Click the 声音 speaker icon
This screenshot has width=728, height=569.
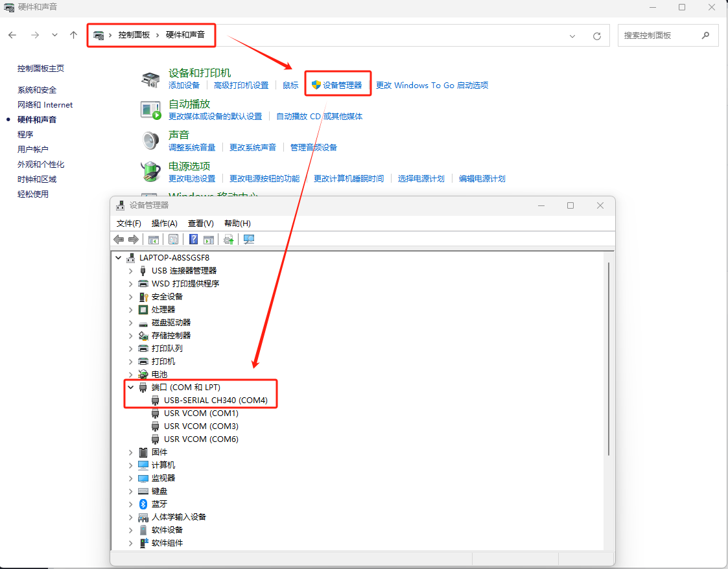[150, 140]
